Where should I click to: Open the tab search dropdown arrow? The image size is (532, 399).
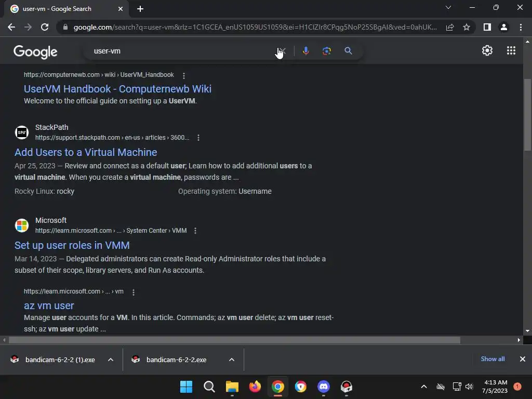pyautogui.click(x=448, y=7)
